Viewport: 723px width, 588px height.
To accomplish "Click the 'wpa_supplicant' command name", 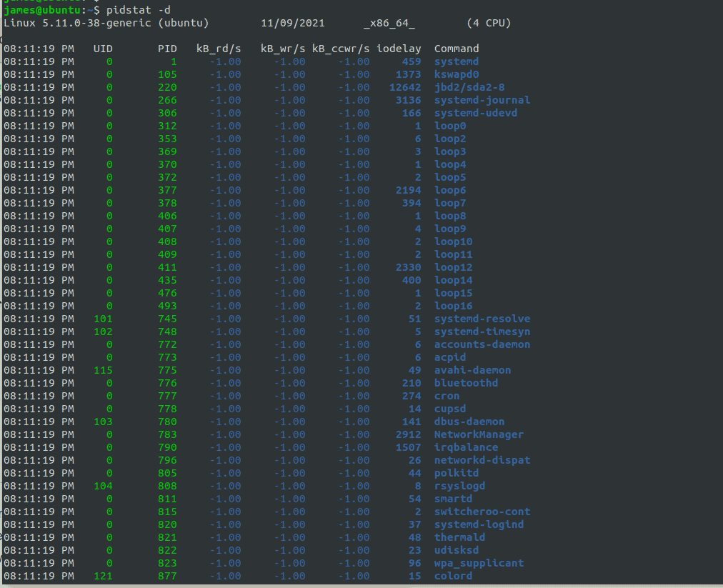I will [479, 564].
